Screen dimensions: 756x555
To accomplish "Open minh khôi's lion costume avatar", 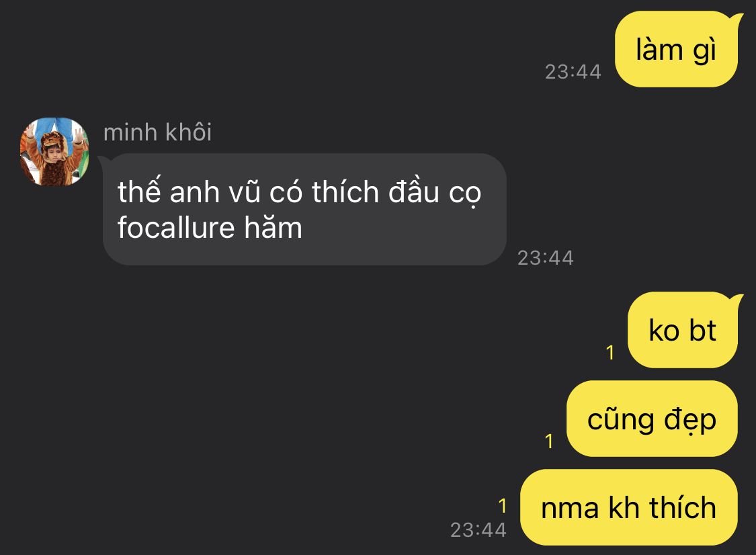I will tap(54, 151).
